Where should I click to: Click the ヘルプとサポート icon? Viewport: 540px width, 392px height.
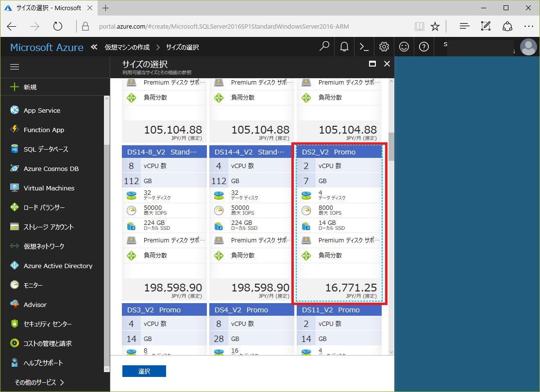15,362
